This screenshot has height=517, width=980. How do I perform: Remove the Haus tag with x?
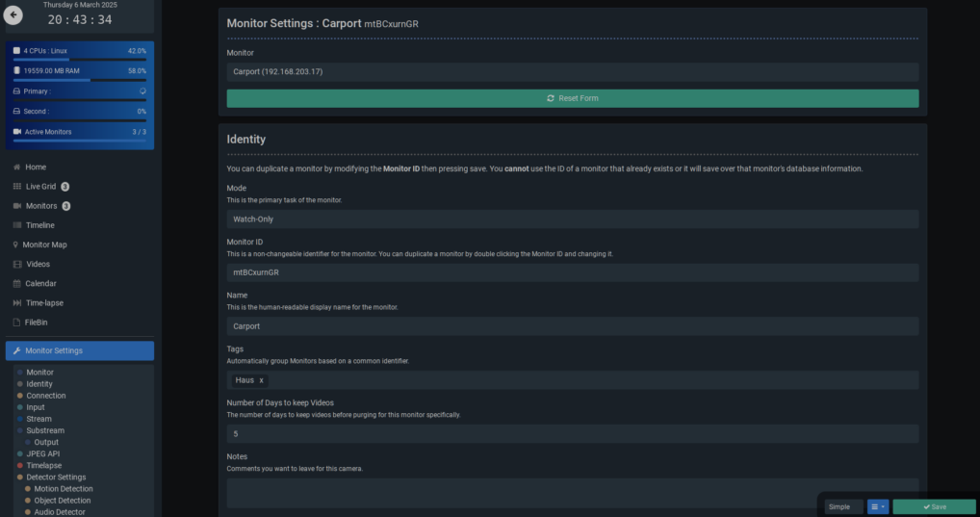[261, 380]
